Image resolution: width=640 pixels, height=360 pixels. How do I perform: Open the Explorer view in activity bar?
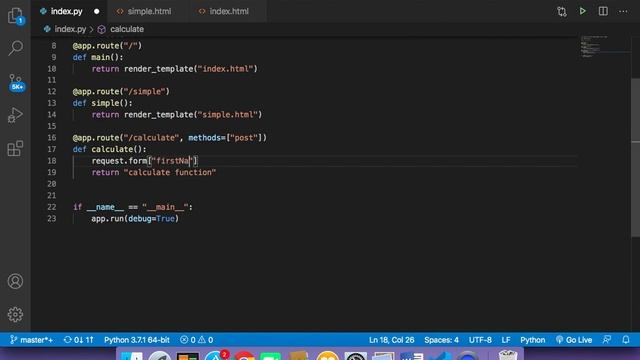(x=16, y=16)
